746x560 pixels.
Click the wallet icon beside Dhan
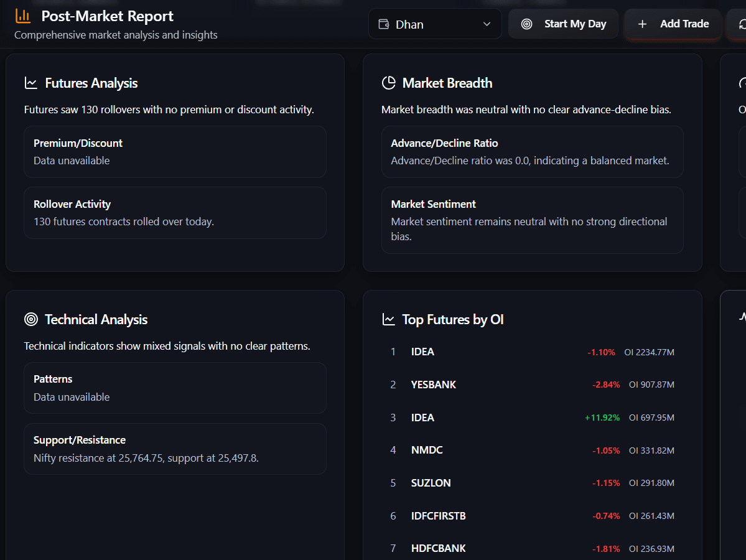tap(383, 24)
